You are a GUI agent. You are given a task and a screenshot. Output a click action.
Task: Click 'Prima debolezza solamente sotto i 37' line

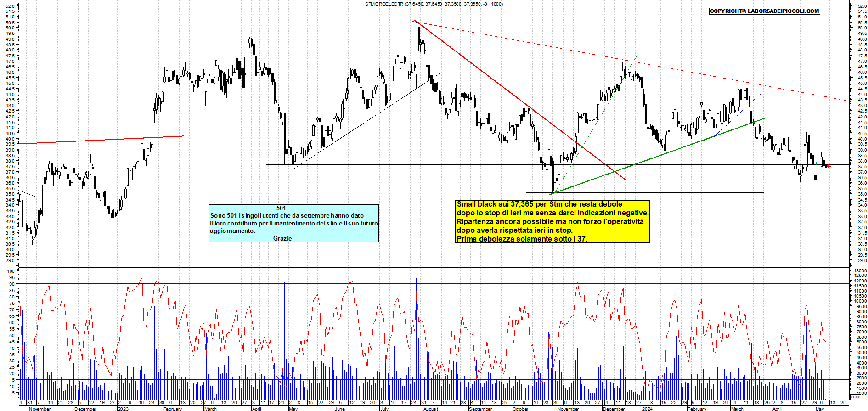[522, 239]
